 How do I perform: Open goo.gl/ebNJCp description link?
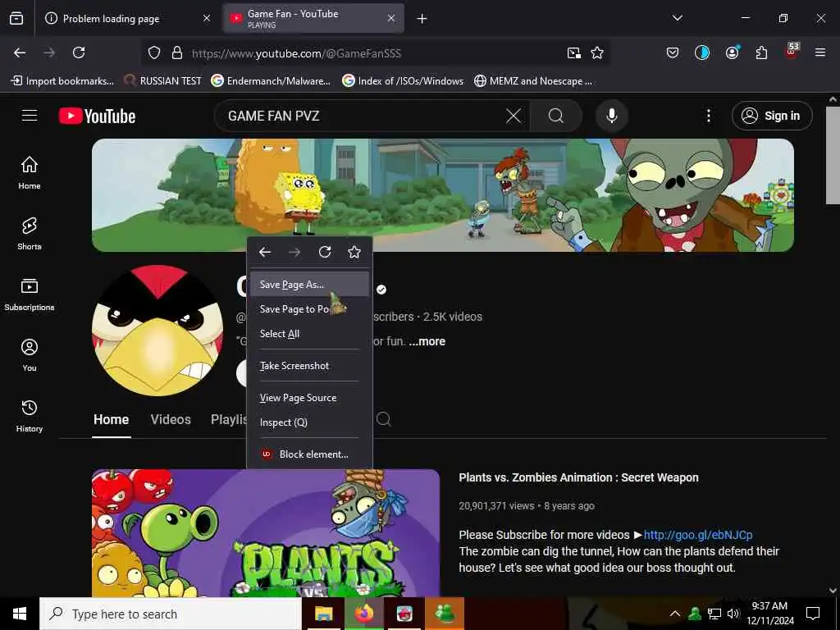698,535
